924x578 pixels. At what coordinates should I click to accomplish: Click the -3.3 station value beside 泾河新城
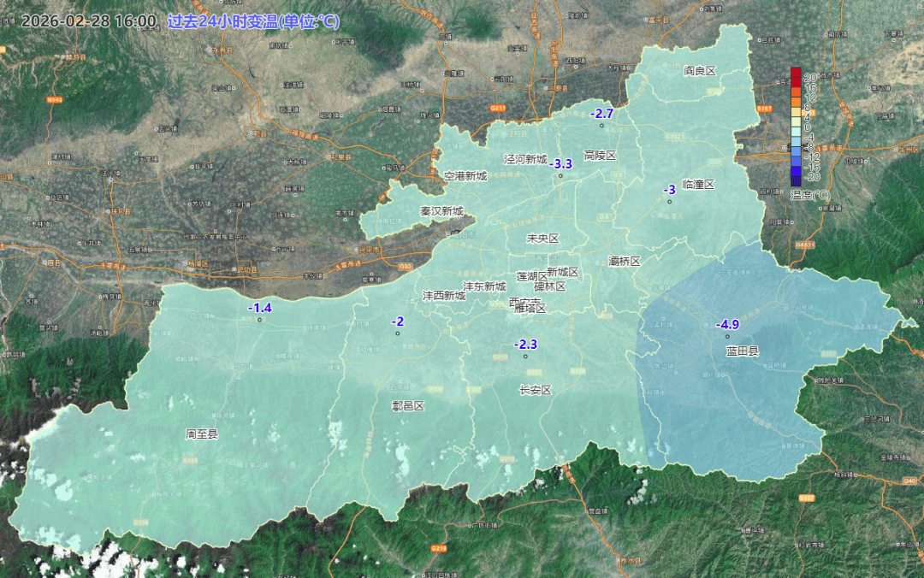[x=561, y=162]
